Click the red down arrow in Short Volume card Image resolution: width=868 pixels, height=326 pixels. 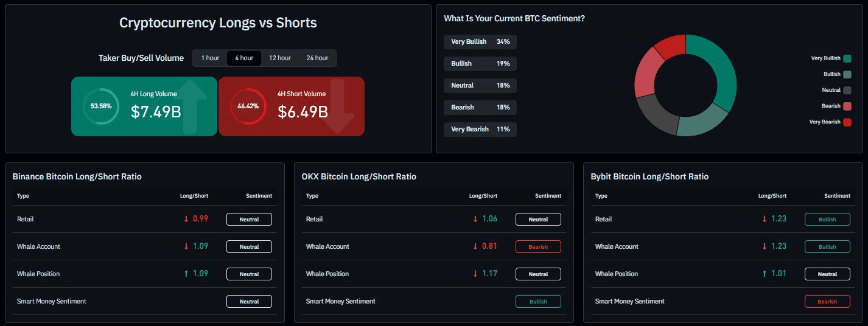click(339, 106)
